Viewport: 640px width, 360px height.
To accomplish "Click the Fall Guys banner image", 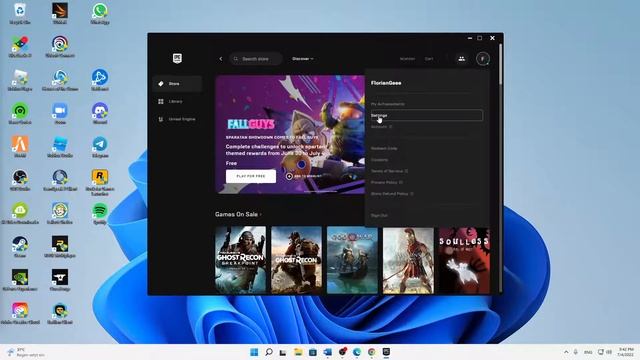I will (x=290, y=134).
